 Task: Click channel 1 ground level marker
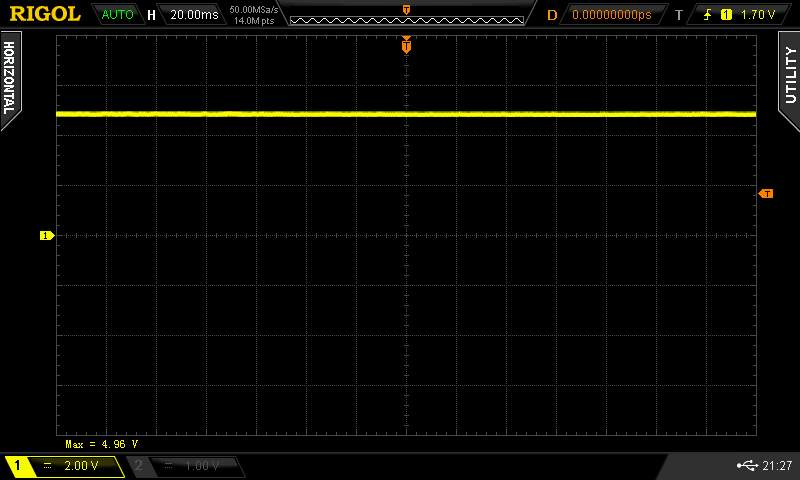click(45, 236)
